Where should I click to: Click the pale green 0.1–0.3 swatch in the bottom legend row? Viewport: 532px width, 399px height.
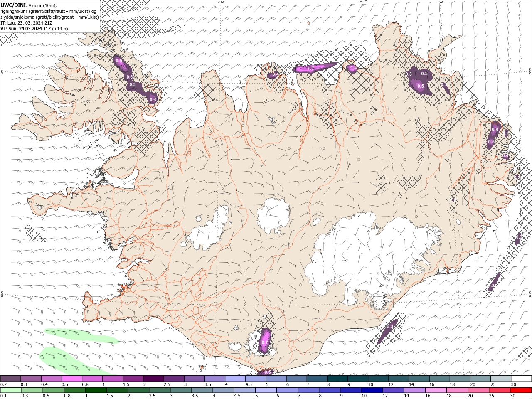coord(11,390)
